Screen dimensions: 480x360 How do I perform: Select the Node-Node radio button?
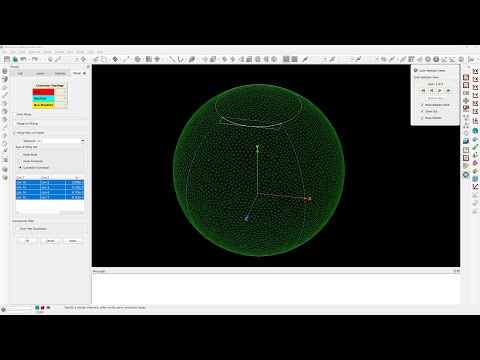[x=20, y=155]
